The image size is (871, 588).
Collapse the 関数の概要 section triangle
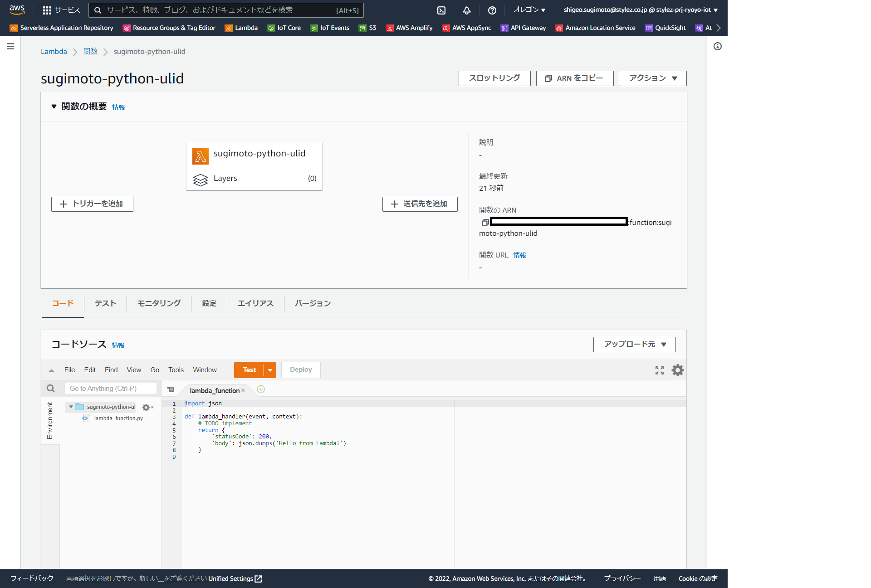pyautogui.click(x=54, y=107)
